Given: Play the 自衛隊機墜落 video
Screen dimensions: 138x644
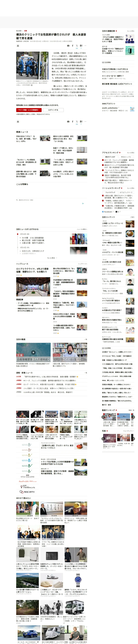Looking at the screenshot, I should click(33, 352).
